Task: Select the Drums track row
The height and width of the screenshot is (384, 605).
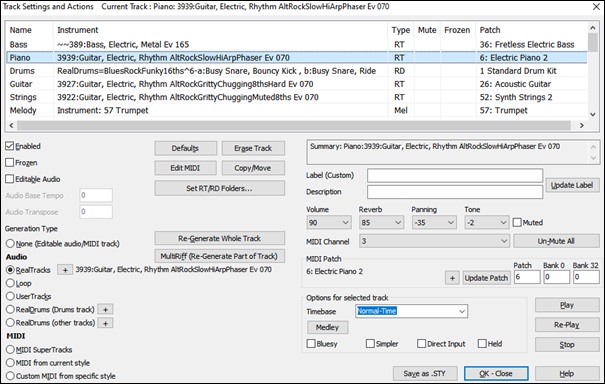Action: click(x=297, y=71)
